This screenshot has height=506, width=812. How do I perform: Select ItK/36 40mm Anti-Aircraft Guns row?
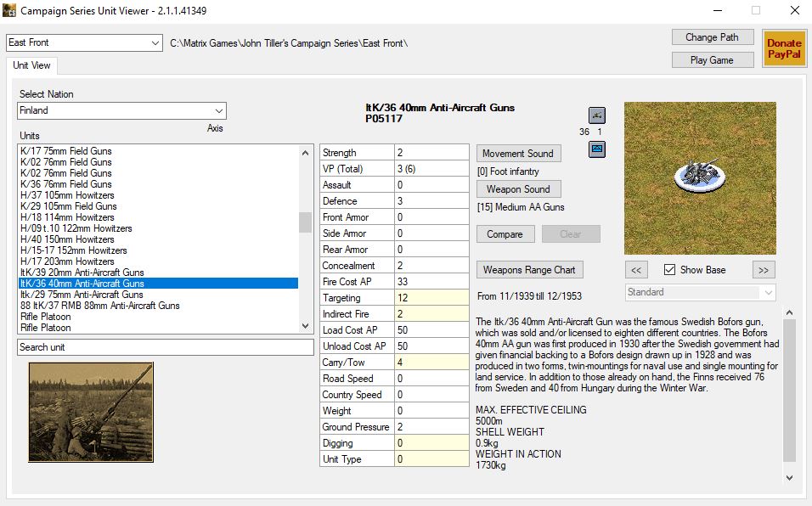click(x=159, y=284)
